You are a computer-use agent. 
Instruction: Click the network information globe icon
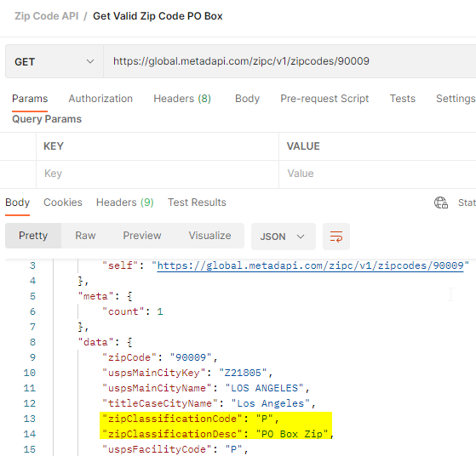coord(441,202)
